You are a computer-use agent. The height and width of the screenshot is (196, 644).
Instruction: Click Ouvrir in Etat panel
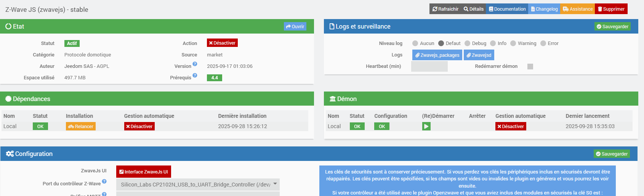coord(295,26)
